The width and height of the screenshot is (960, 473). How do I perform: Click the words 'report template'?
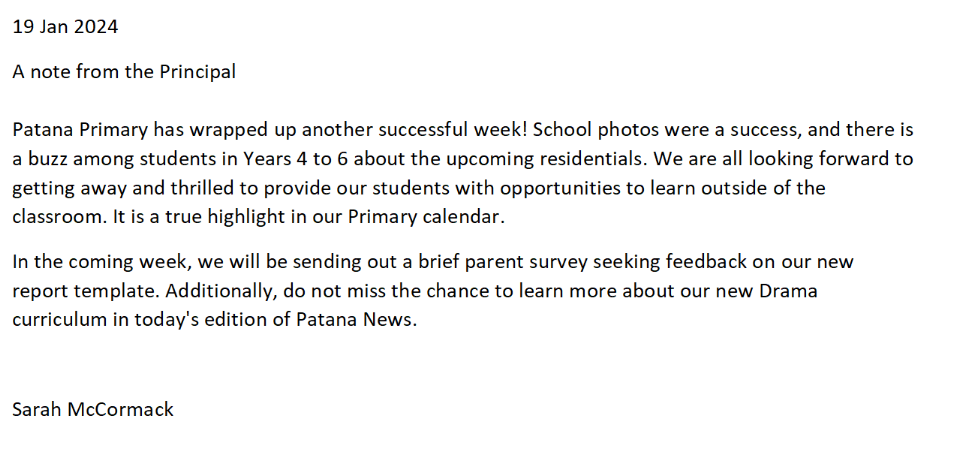point(86,291)
